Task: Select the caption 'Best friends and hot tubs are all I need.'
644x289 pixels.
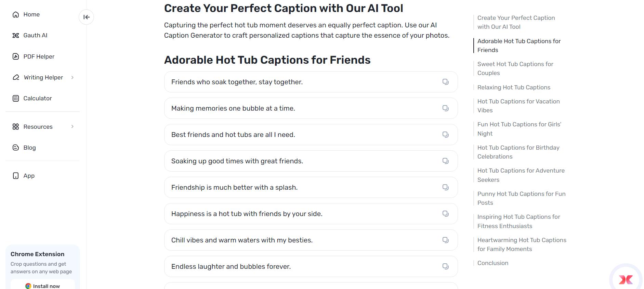Action: [x=233, y=135]
